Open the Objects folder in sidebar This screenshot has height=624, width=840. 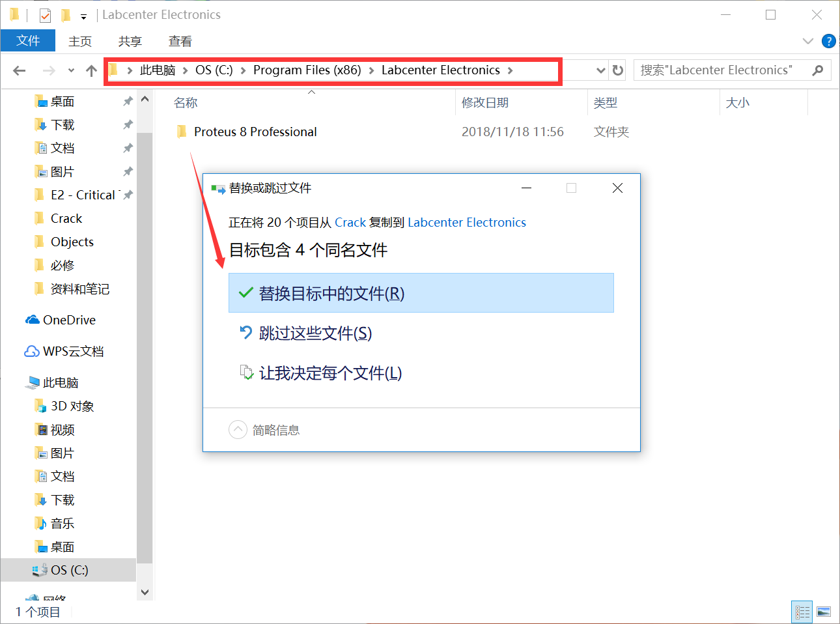72,242
